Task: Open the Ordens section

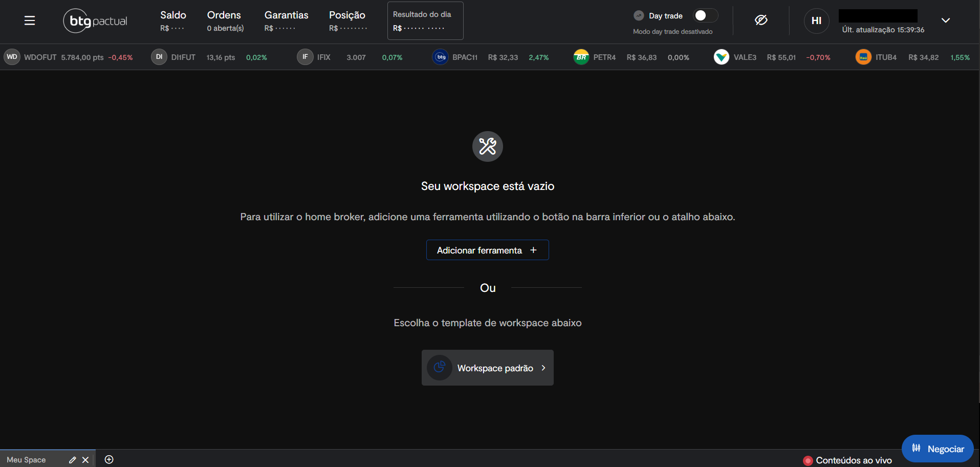Action: (x=225, y=20)
